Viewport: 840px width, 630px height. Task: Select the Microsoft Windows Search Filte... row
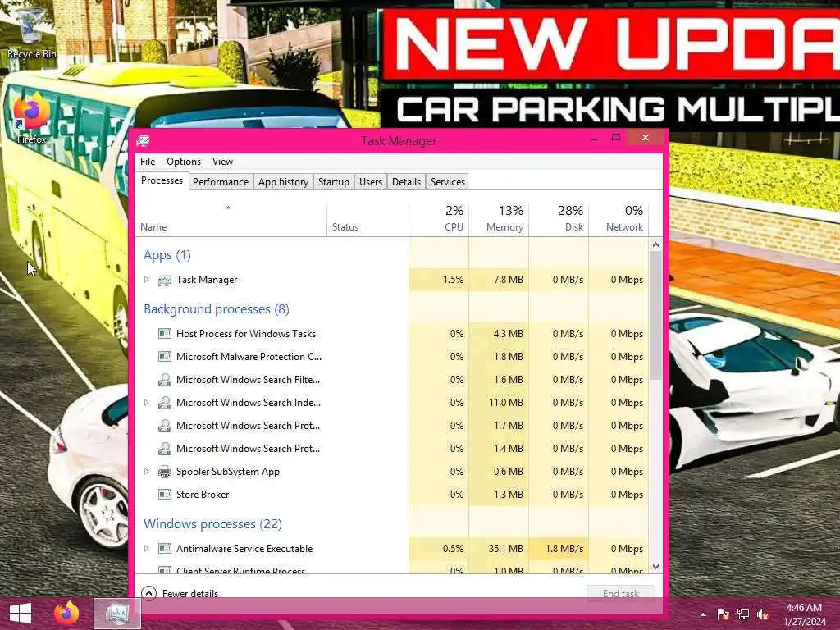(392, 380)
